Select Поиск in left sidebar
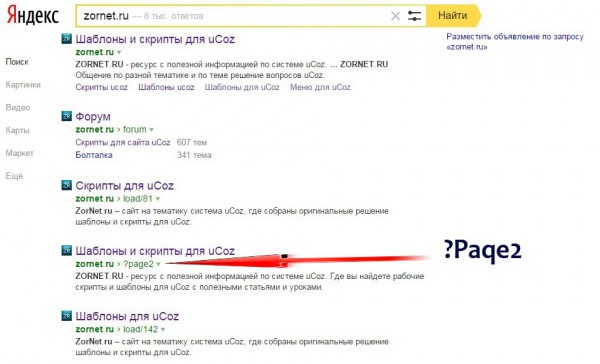The width and height of the screenshot is (600, 364). [x=17, y=62]
